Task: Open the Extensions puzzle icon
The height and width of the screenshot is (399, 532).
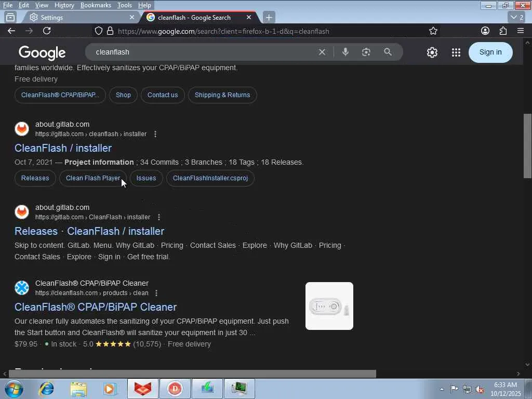Action: pyautogui.click(x=503, y=31)
